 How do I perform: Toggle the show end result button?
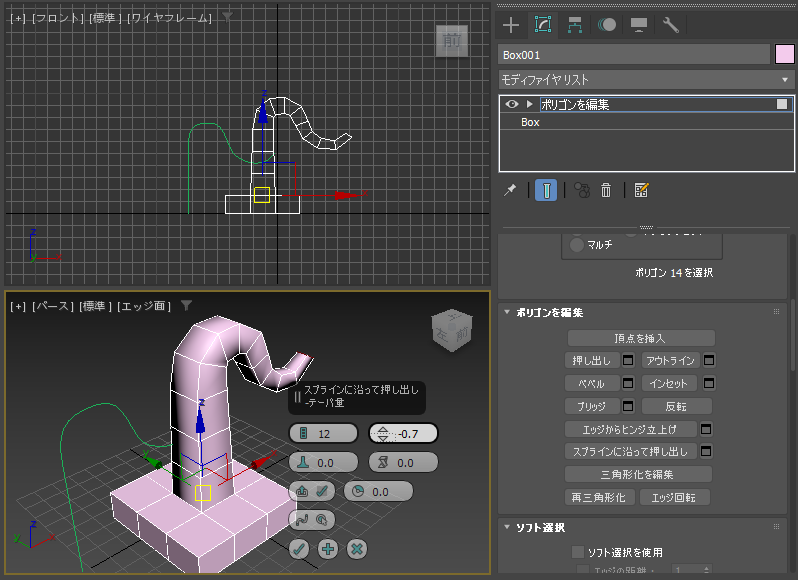click(x=546, y=190)
